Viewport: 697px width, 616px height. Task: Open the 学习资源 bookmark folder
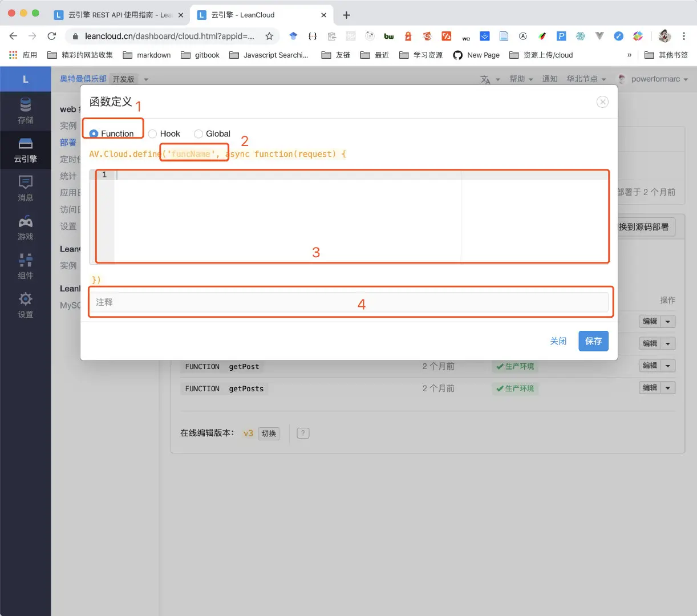click(421, 55)
